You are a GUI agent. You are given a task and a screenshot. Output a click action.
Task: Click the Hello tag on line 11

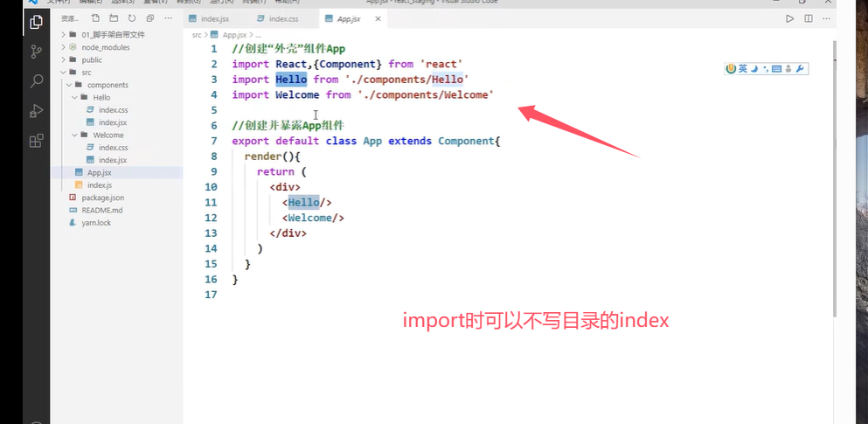[303, 202]
